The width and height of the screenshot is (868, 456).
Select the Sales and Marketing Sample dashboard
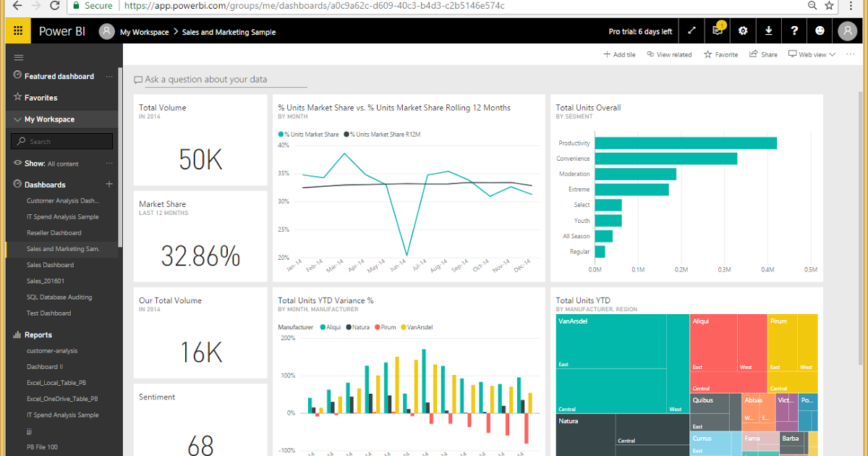pyautogui.click(x=63, y=249)
